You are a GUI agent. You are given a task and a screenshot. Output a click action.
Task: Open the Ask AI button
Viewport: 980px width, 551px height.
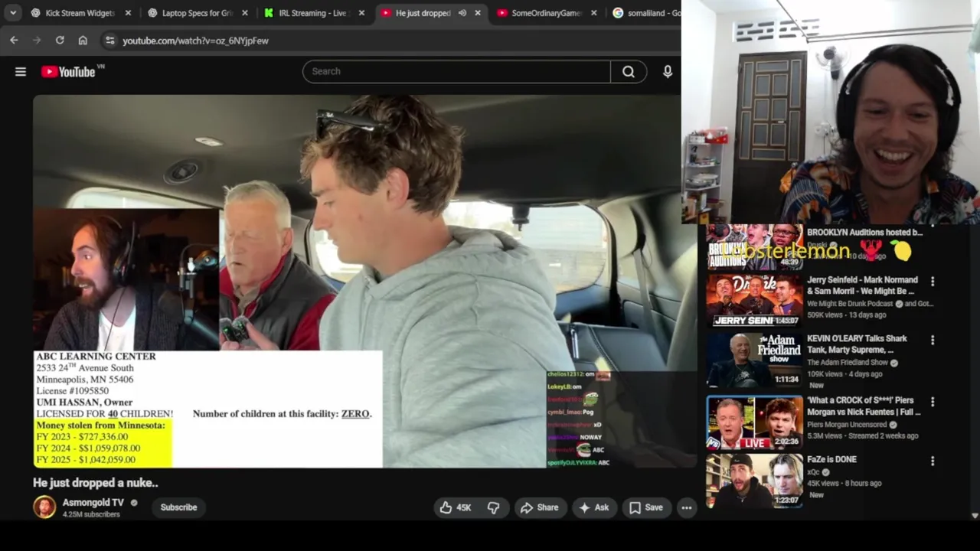[x=594, y=507]
